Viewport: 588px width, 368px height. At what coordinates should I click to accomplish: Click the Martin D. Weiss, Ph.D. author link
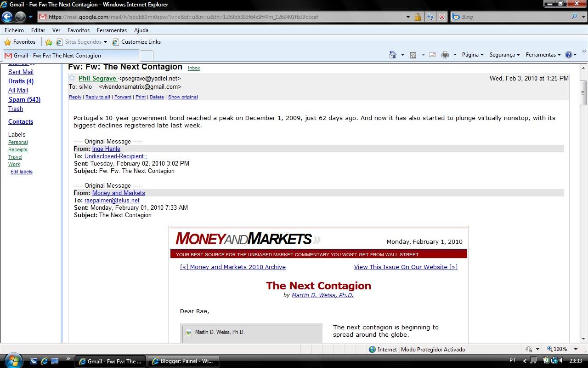(x=322, y=295)
